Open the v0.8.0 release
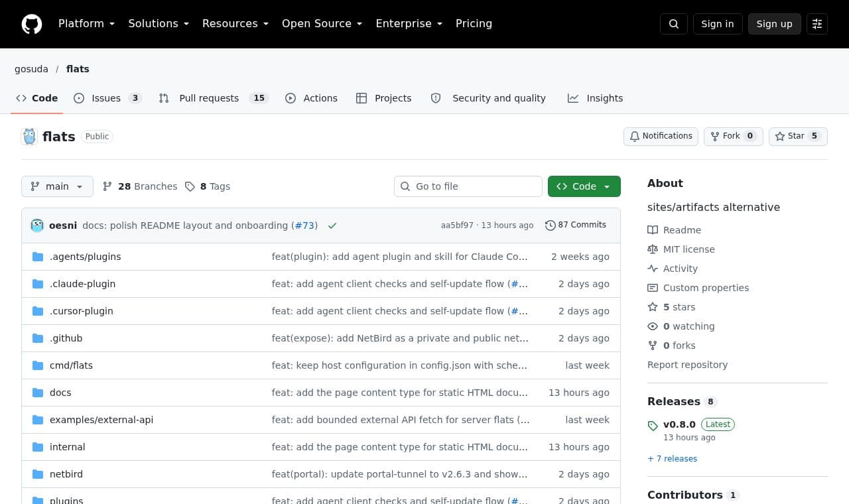 point(679,424)
